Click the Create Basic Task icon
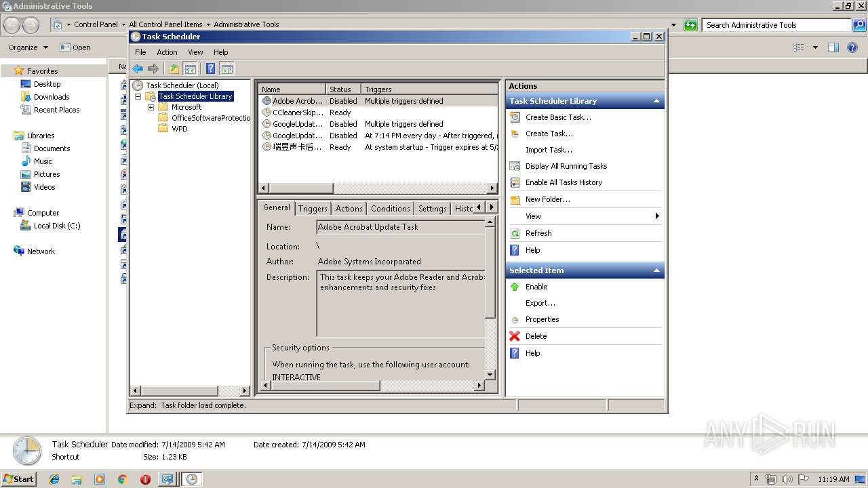 point(515,117)
